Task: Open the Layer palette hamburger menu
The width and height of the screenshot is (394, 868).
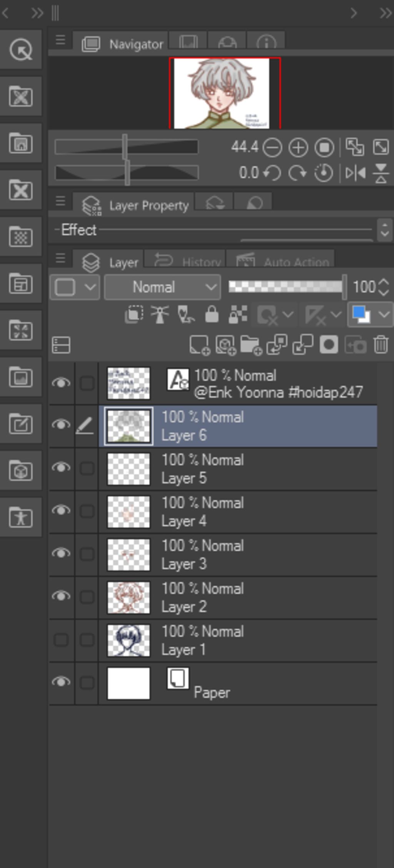Action: [x=60, y=258]
